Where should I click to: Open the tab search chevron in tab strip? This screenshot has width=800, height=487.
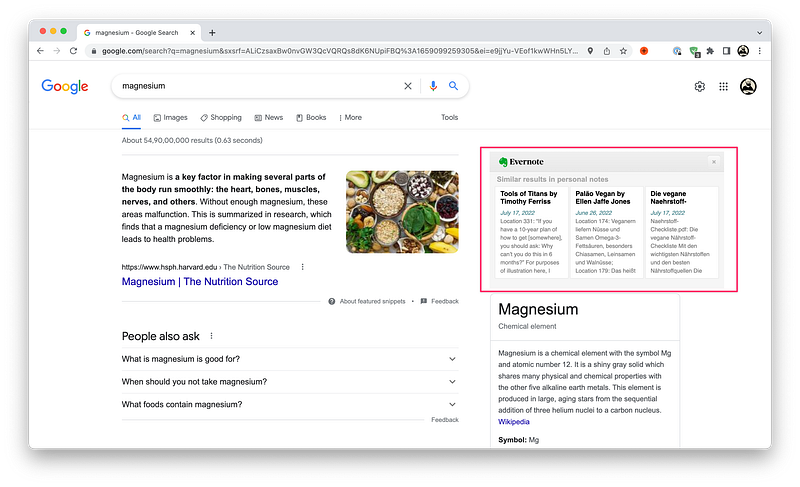(x=759, y=33)
